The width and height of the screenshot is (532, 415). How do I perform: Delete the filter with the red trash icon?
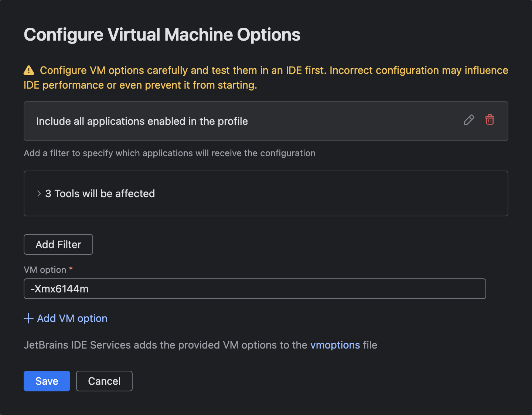point(490,120)
